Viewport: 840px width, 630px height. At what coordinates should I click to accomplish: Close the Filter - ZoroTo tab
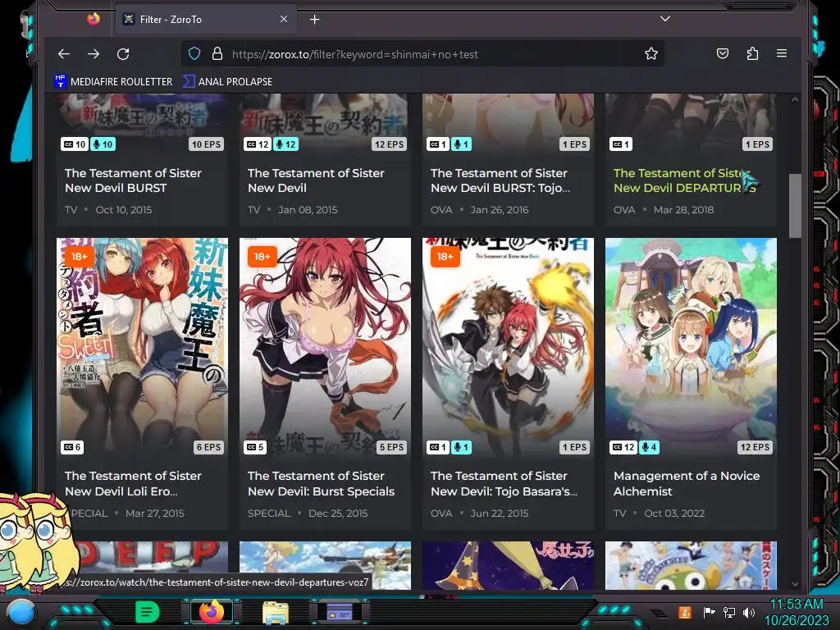tap(283, 19)
